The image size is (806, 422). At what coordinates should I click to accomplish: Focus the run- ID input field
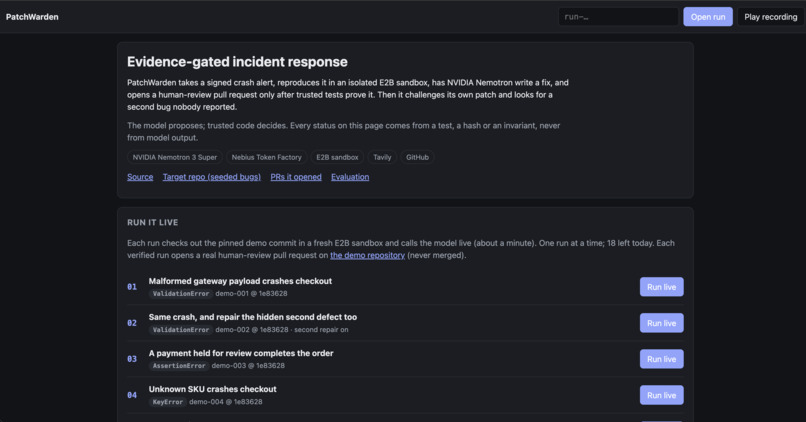(618, 17)
